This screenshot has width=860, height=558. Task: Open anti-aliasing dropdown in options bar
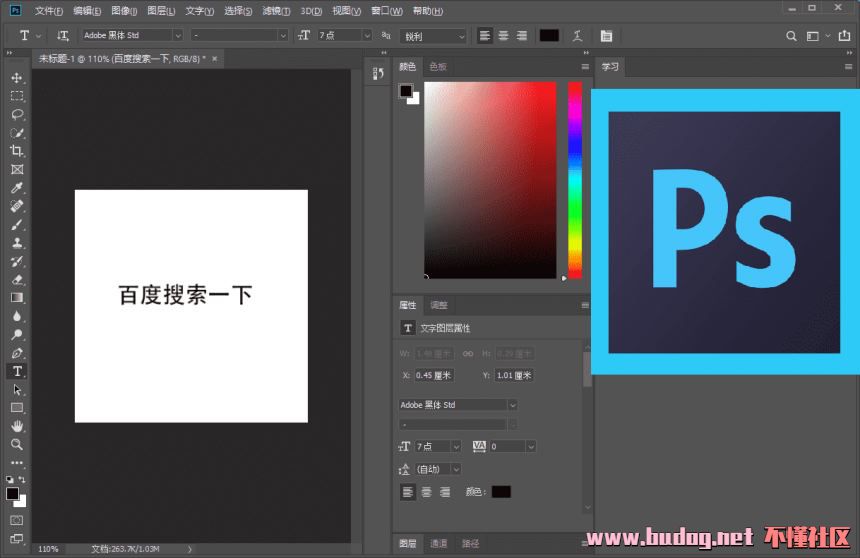(461, 36)
